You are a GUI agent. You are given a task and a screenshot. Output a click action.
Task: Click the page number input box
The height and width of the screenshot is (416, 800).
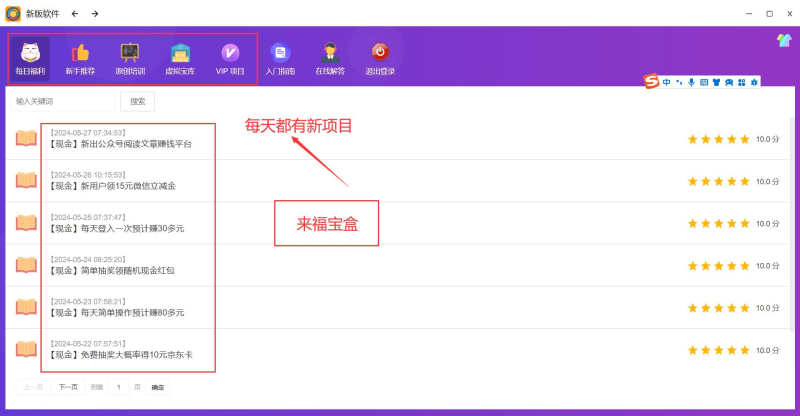[118, 387]
